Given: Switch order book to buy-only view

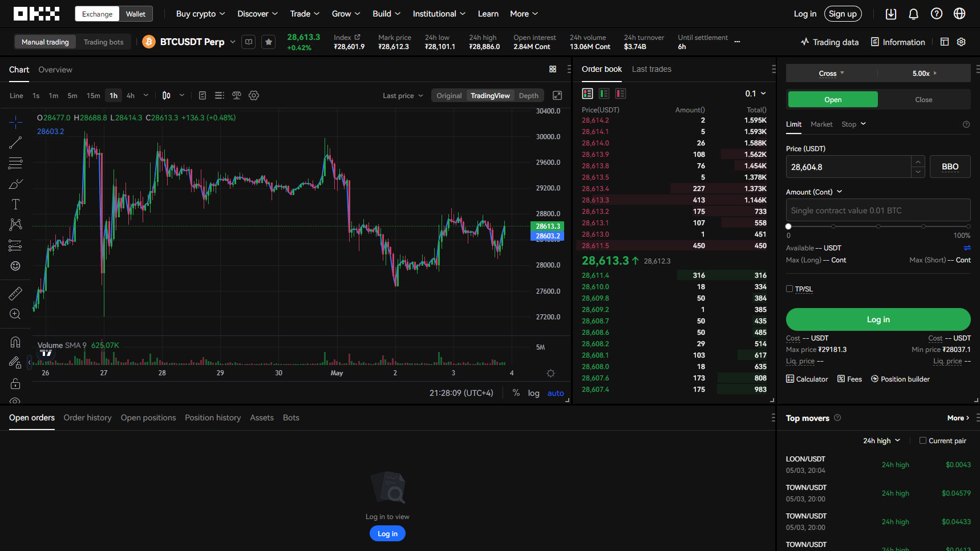Looking at the screenshot, I should click(x=604, y=93).
